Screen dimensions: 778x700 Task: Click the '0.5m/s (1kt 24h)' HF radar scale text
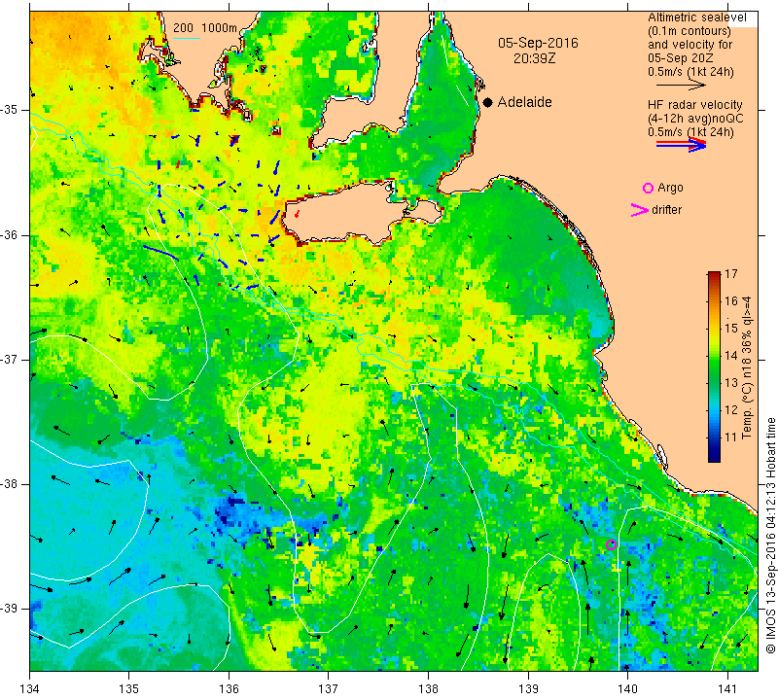(x=690, y=132)
